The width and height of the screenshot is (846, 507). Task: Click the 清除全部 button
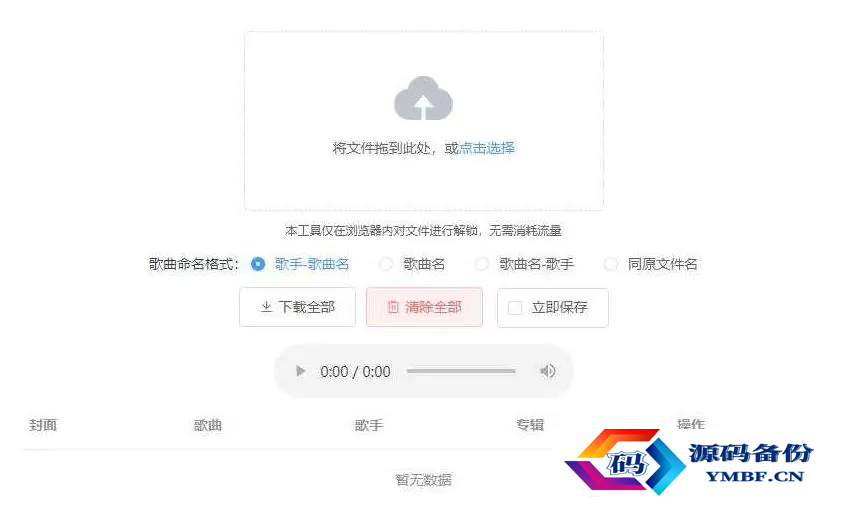tap(424, 307)
